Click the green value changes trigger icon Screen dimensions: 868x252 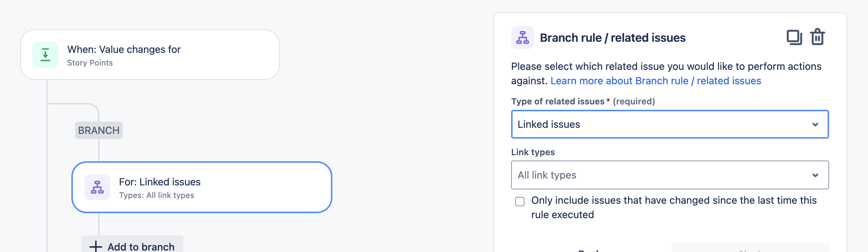45,54
